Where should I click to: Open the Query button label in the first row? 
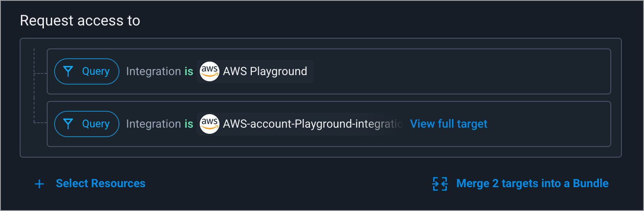[96, 71]
